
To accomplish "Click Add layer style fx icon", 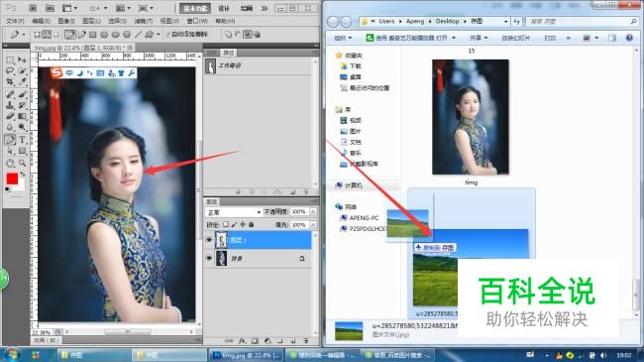I will [243, 340].
